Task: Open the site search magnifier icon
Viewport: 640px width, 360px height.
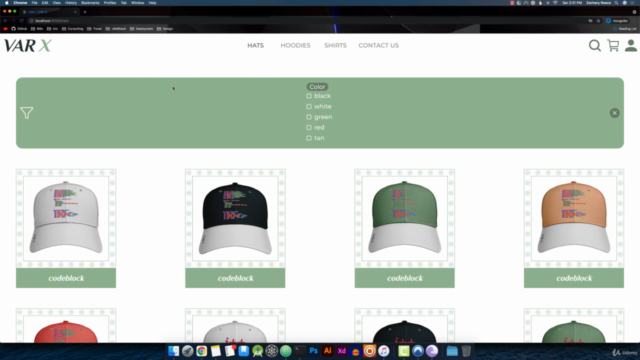Action: 595,45
